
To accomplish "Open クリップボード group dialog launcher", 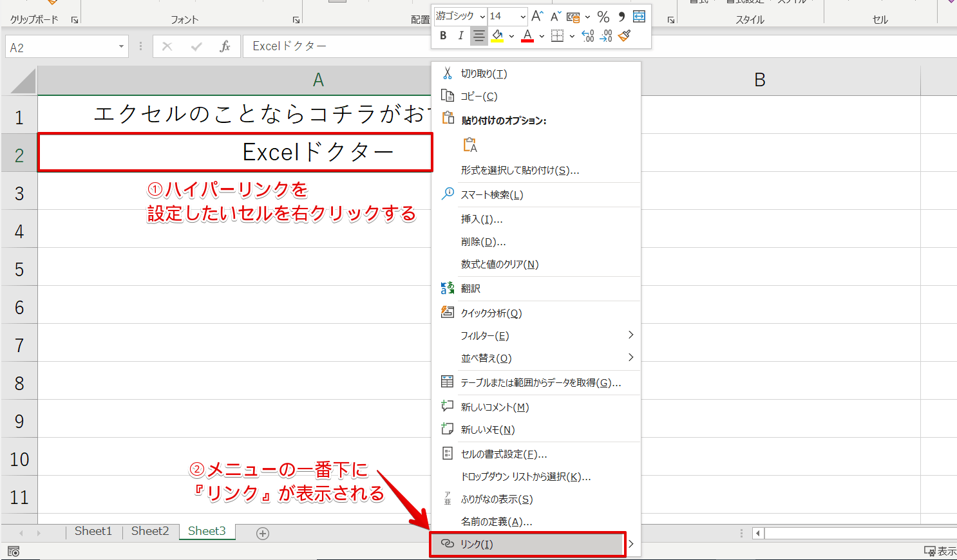I will point(75,20).
